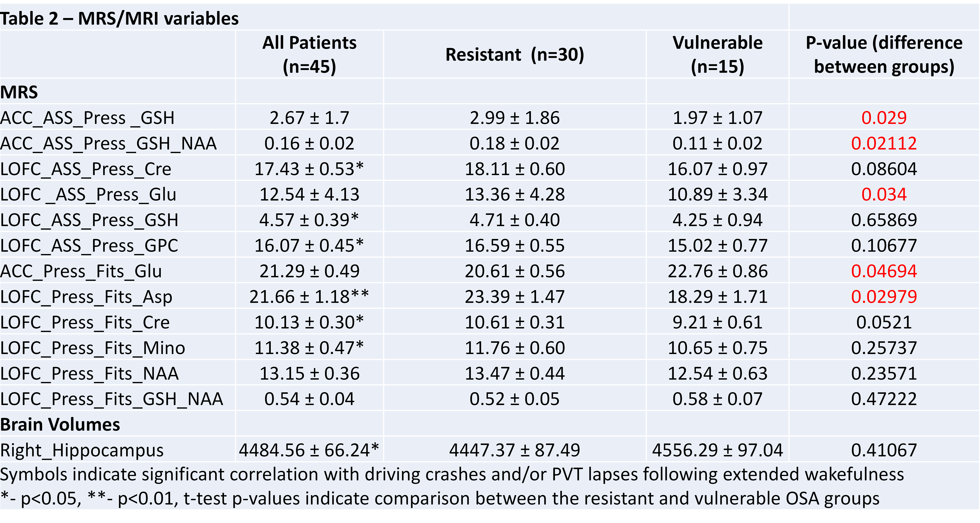The image size is (980, 523).
Task: Select the Vulnerable (n=15) column header
Action: (x=717, y=54)
